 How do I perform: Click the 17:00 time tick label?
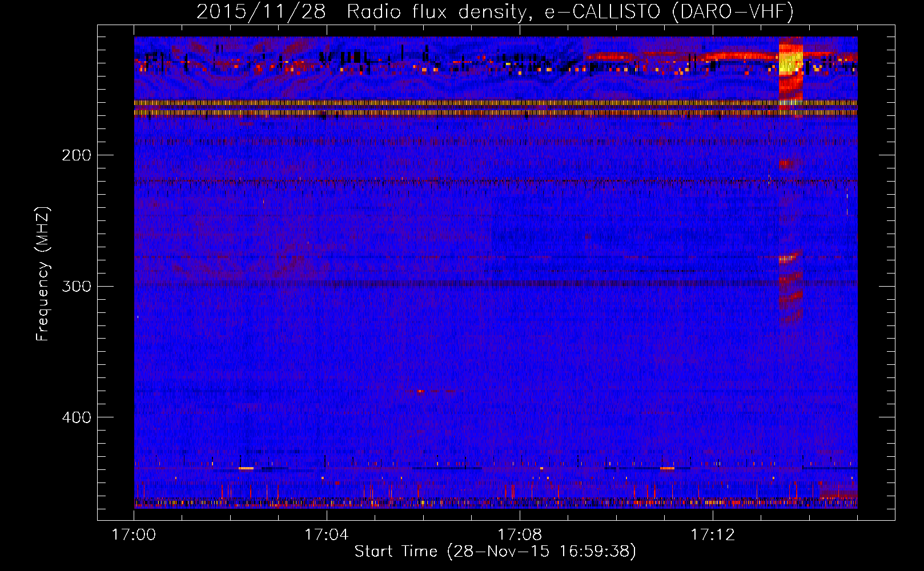pos(134,535)
